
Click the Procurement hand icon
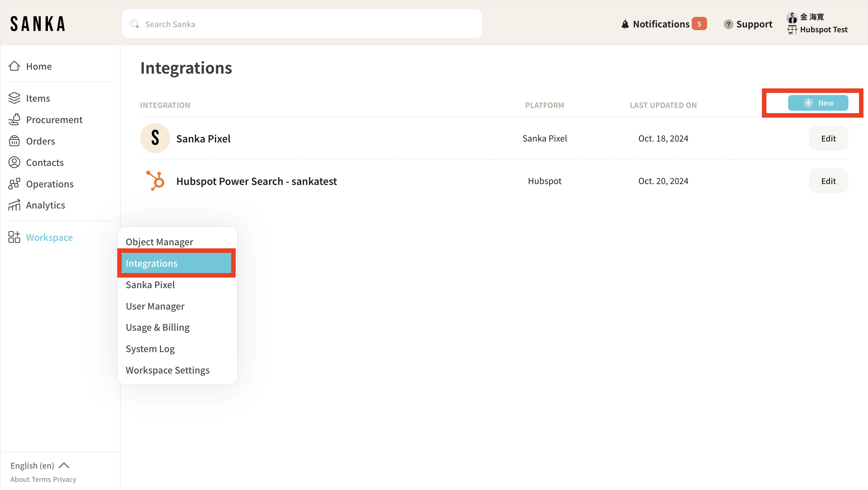click(14, 119)
